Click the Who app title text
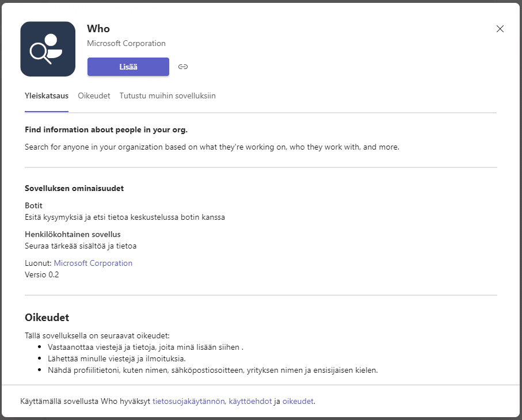 point(98,29)
